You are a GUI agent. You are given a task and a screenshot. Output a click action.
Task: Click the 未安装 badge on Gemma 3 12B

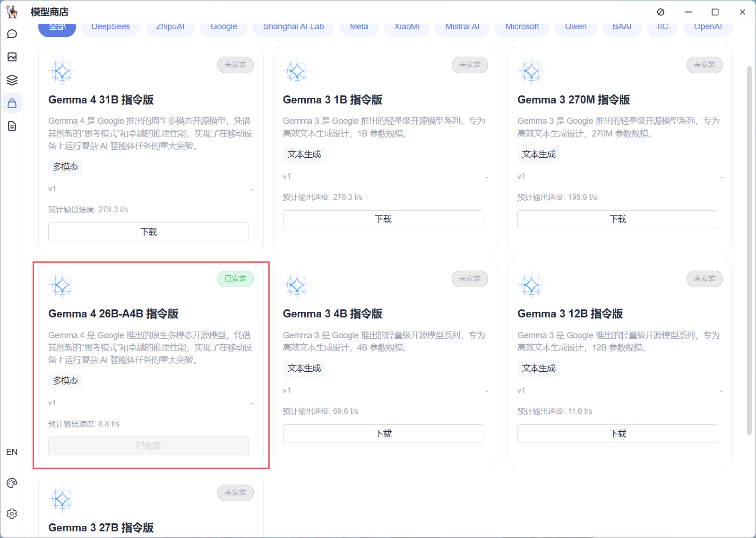pyautogui.click(x=704, y=279)
